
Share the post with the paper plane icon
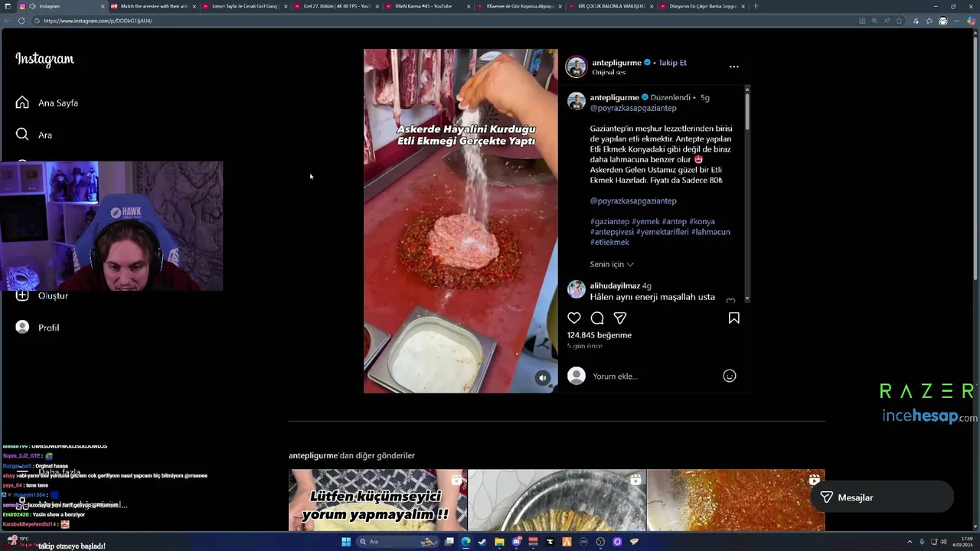[x=620, y=318]
